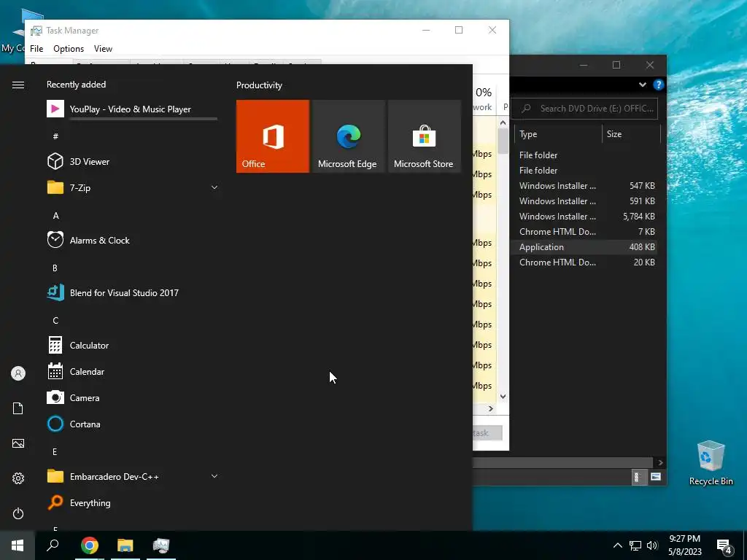Select the Windows Installer 591 KB row
The height and width of the screenshot is (560, 747).
(585, 201)
